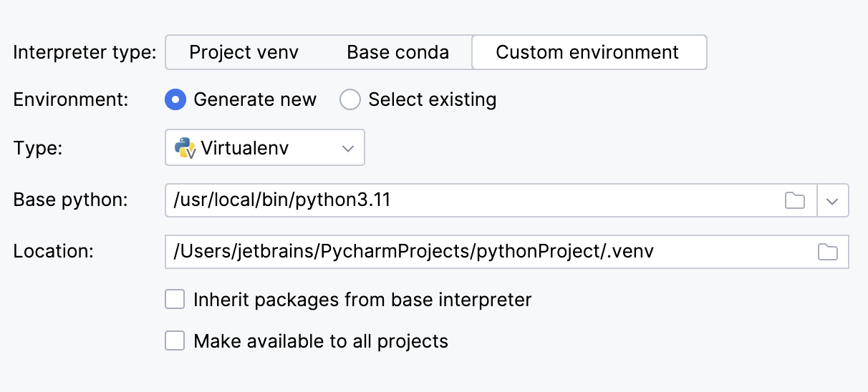Switch to the Project venv tab
This screenshot has width=868, height=392.
(243, 52)
